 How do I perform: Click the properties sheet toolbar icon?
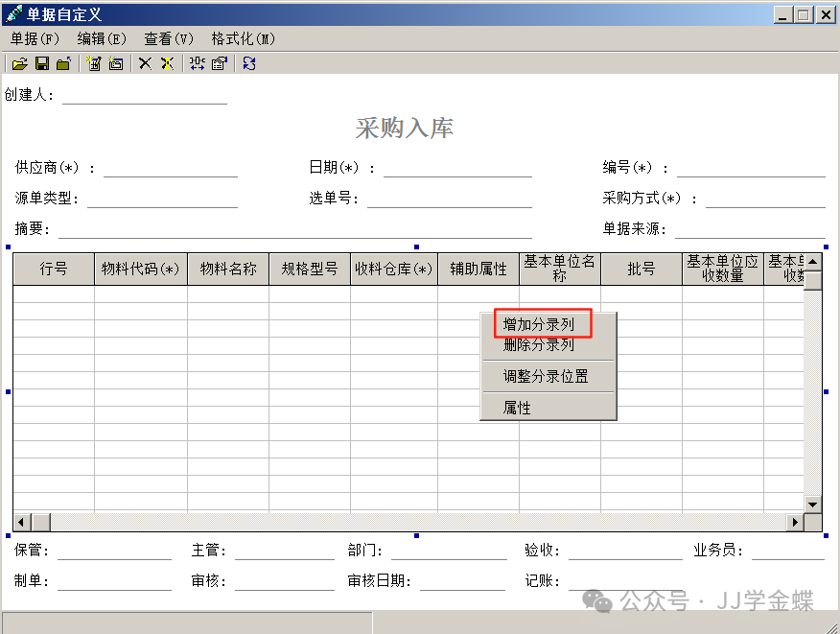219,63
